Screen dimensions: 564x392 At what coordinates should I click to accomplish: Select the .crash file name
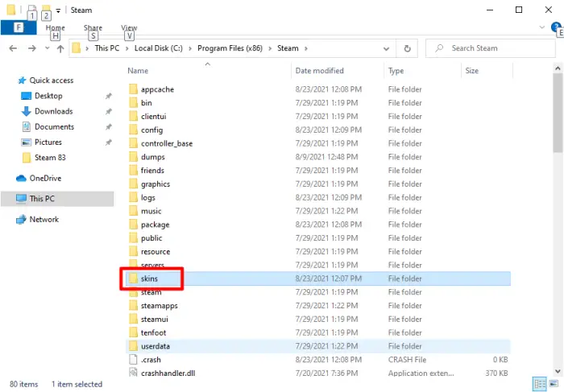click(x=151, y=360)
